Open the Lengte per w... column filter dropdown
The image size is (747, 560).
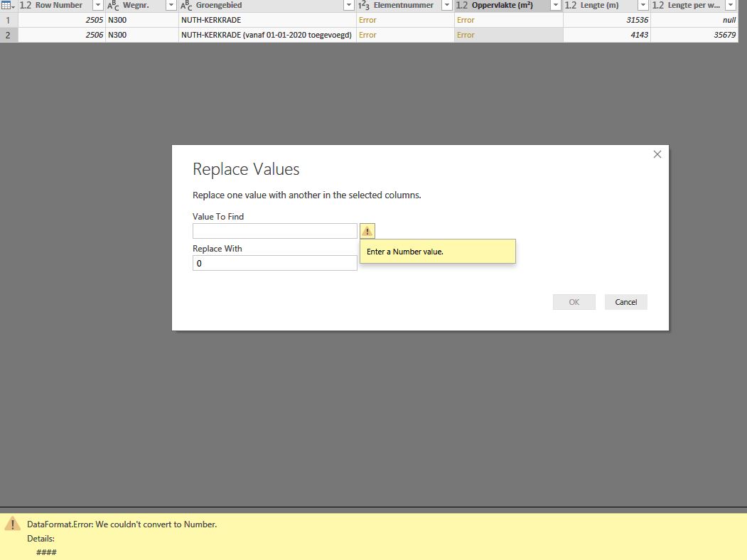click(731, 5)
